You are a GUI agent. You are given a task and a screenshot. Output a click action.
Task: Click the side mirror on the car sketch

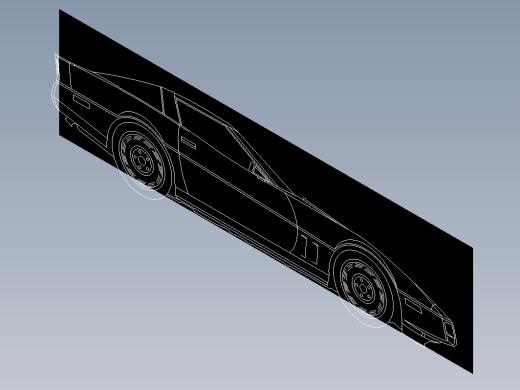pyautogui.click(x=259, y=172)
